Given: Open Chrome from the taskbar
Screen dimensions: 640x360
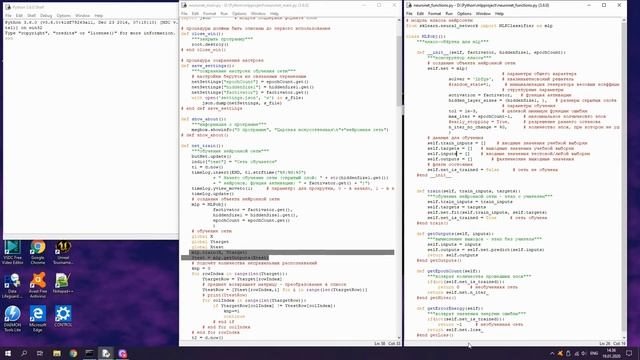Looking at the screenshot, I should [x=73, y=353].
